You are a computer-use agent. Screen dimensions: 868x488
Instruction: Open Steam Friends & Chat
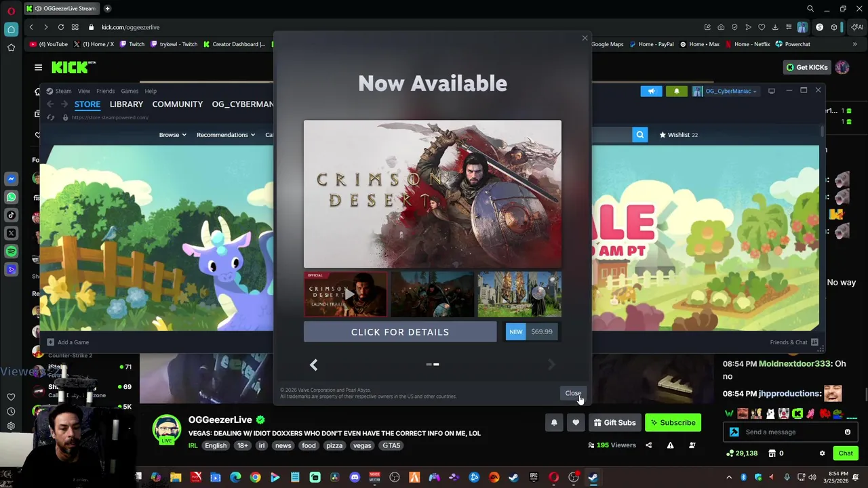[794, 342]
